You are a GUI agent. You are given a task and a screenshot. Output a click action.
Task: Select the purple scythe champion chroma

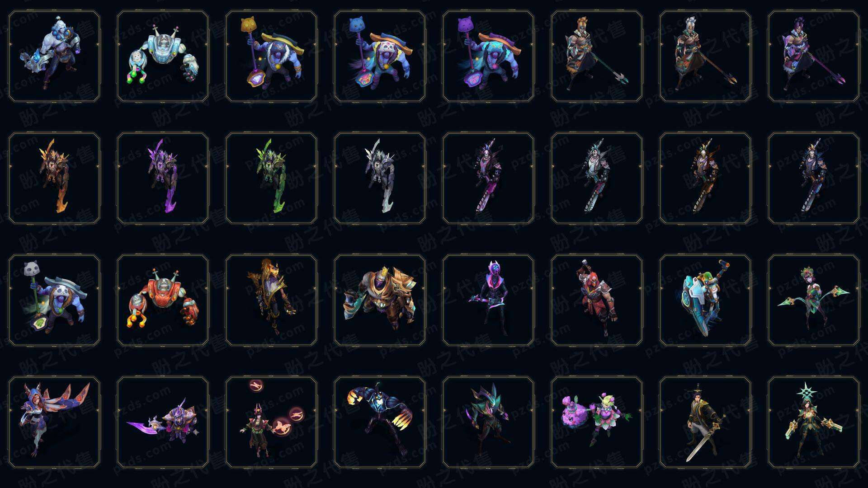pyautogui.click(x=163, y=178)
